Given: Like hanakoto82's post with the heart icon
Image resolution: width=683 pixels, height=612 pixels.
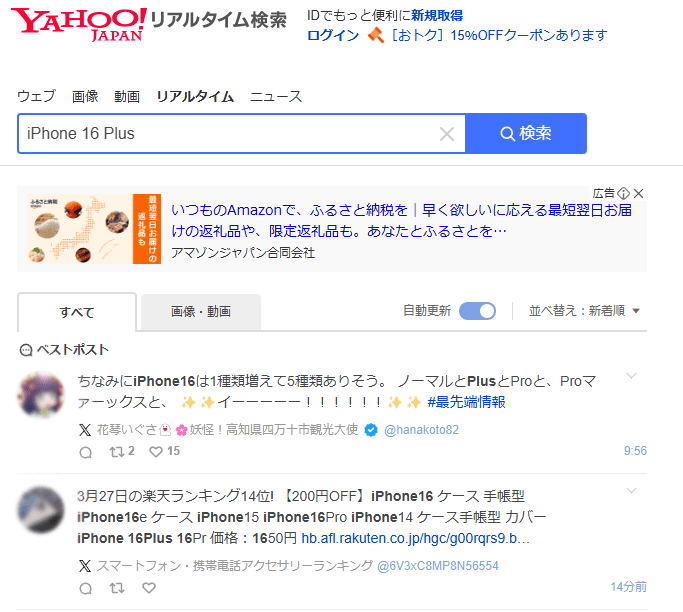Looking at the screenshot, I should click(x=156, y=452).
